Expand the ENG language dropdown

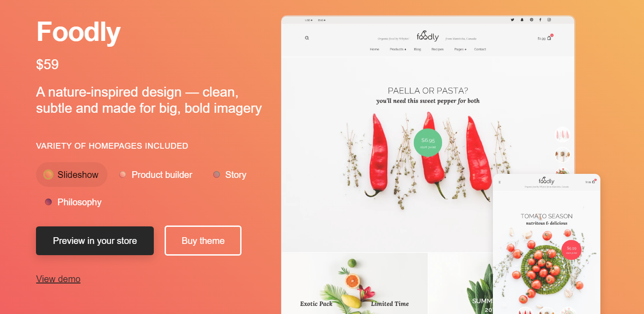(x=322, y=20)
